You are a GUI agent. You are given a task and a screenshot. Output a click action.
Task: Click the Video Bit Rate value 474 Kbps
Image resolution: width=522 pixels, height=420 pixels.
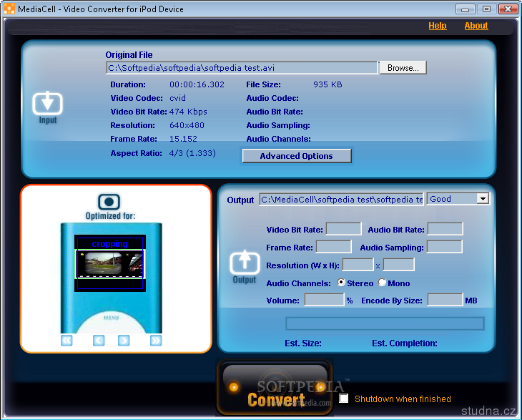point(188,112)
